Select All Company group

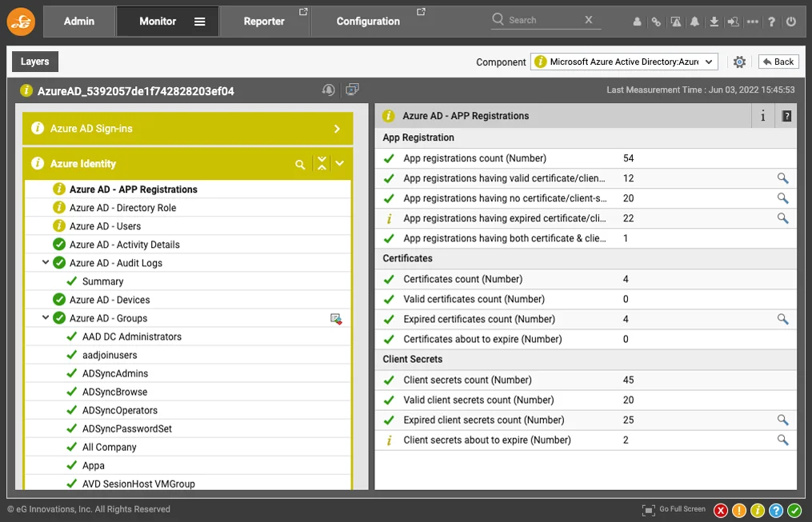tap(110, 448)
